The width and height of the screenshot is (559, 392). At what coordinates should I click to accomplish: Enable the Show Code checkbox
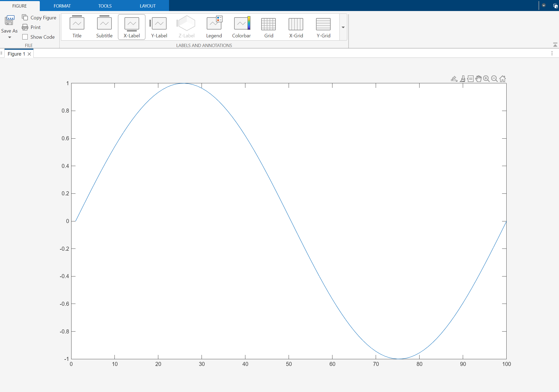[x=25, y=37]
